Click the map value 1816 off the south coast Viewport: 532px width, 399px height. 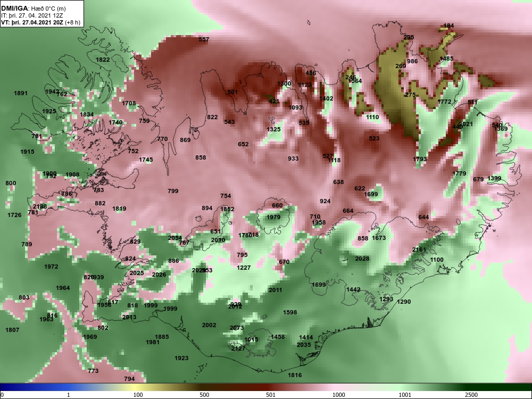click(x=295, y=375)
